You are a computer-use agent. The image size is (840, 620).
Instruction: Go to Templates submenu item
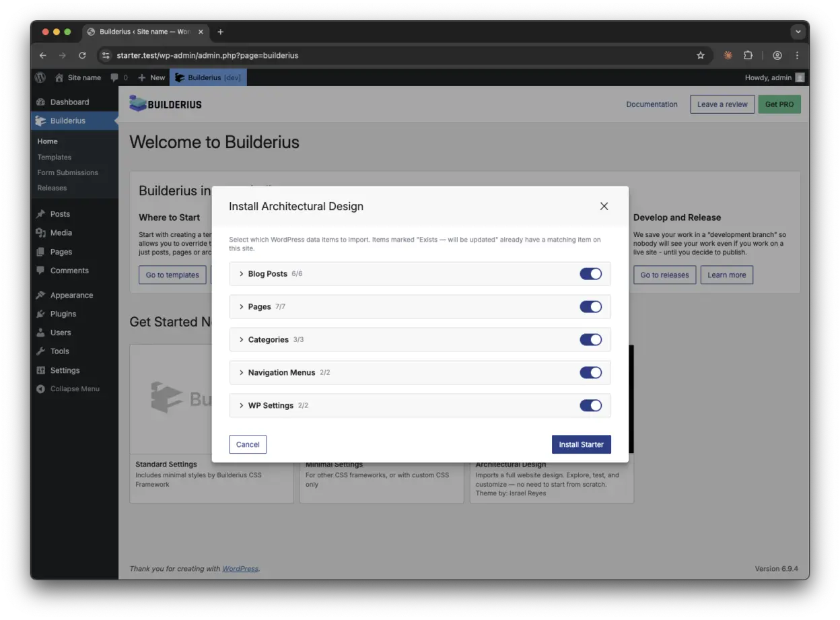point(54,157)
